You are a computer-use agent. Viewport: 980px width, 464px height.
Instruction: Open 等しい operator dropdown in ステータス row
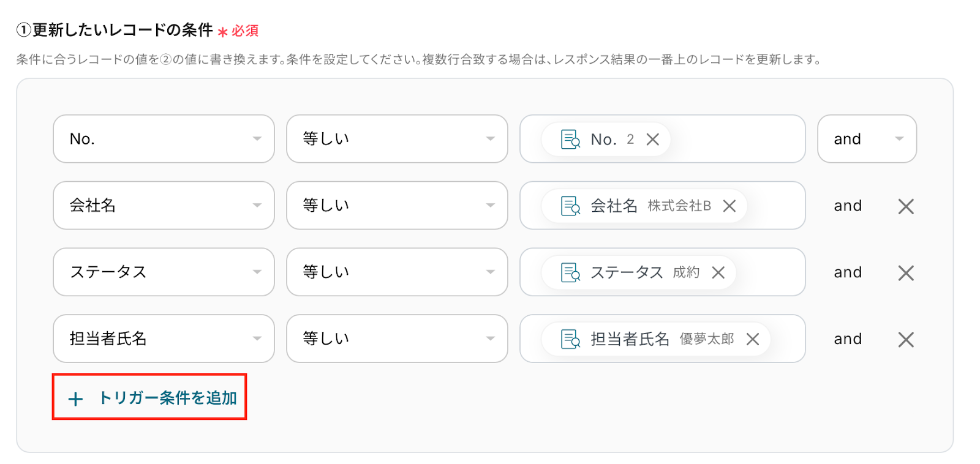point(397,272)
